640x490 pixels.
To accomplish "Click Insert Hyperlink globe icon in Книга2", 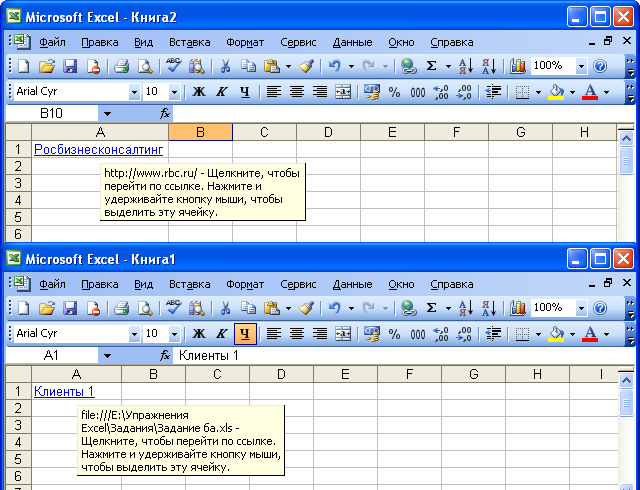I will (x=408, y=66).
